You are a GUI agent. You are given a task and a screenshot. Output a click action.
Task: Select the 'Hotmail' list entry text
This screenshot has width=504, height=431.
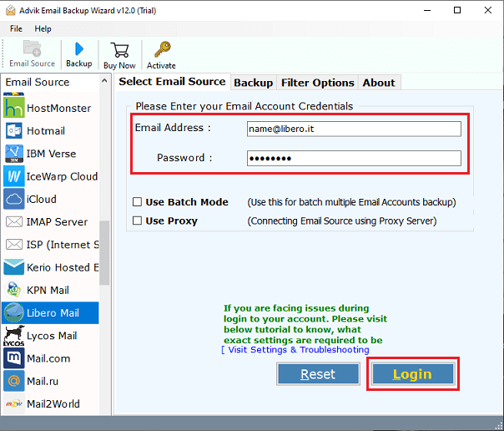[x=46, y=131]
